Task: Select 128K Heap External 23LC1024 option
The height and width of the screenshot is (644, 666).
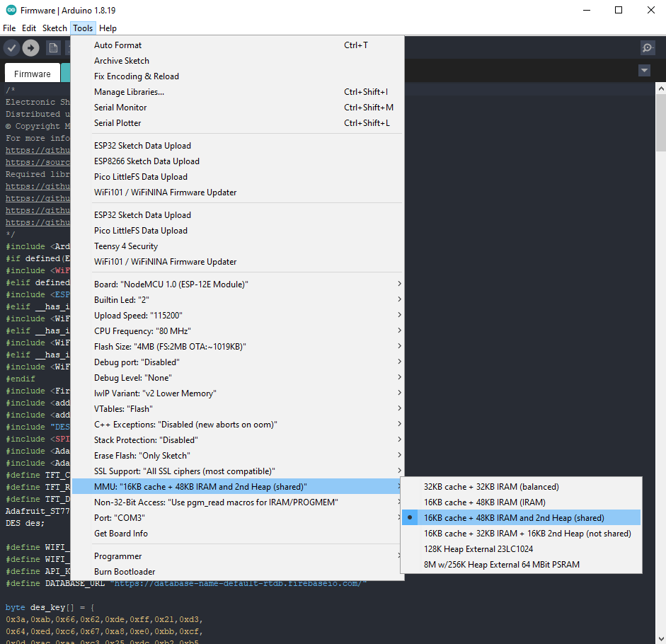Action: pos(522,549)
